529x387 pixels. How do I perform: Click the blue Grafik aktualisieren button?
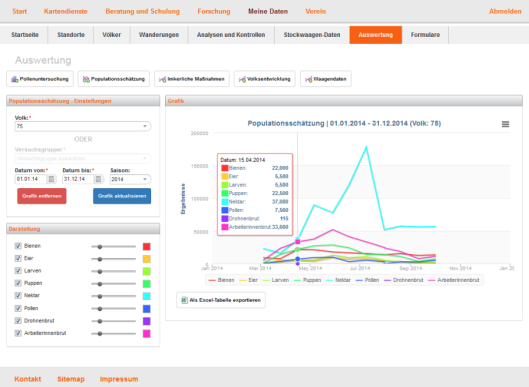pyautogui.click(x=122, y=196)
